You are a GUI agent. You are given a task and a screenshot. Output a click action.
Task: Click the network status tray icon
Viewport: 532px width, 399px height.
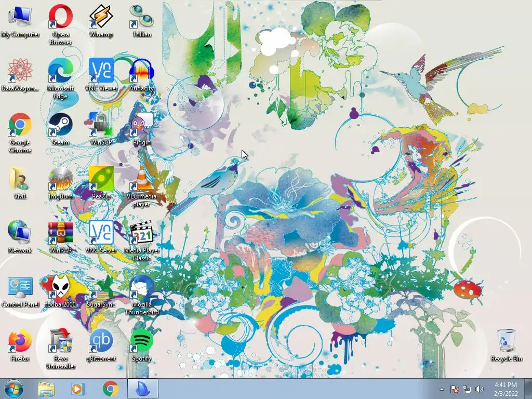[467, 389]
